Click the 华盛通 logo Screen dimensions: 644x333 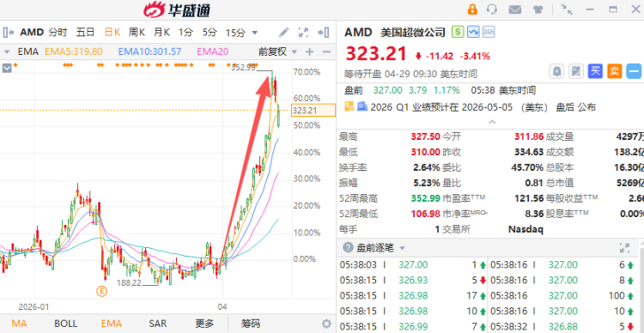pyautogui.click(x=177, y=9)
